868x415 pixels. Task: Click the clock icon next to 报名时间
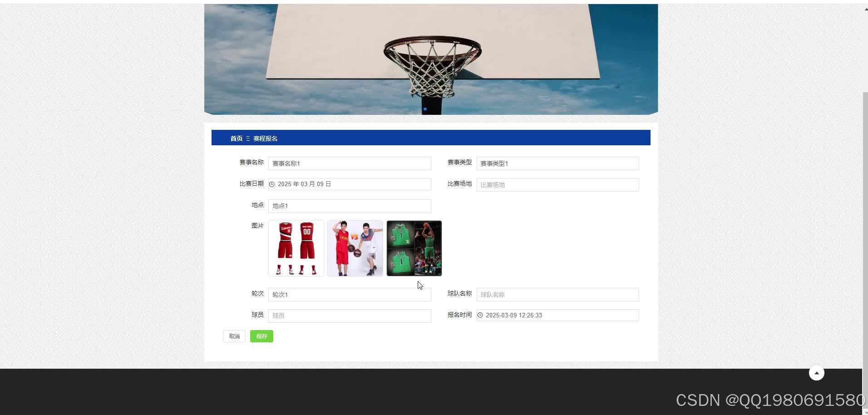pos(480,315)
